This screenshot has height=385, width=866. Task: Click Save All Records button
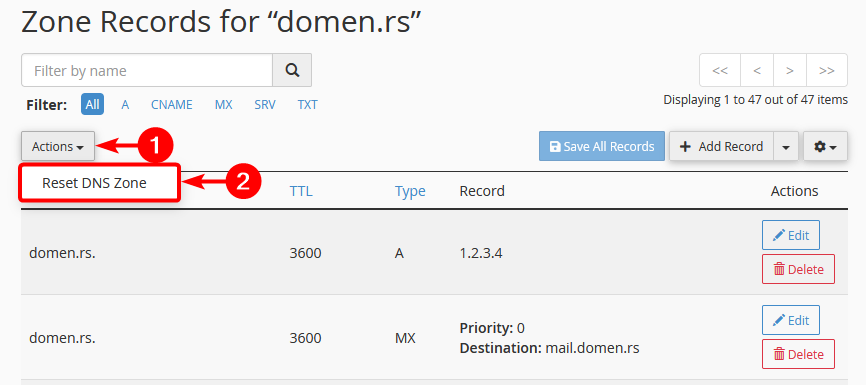[x=602, y=146]
